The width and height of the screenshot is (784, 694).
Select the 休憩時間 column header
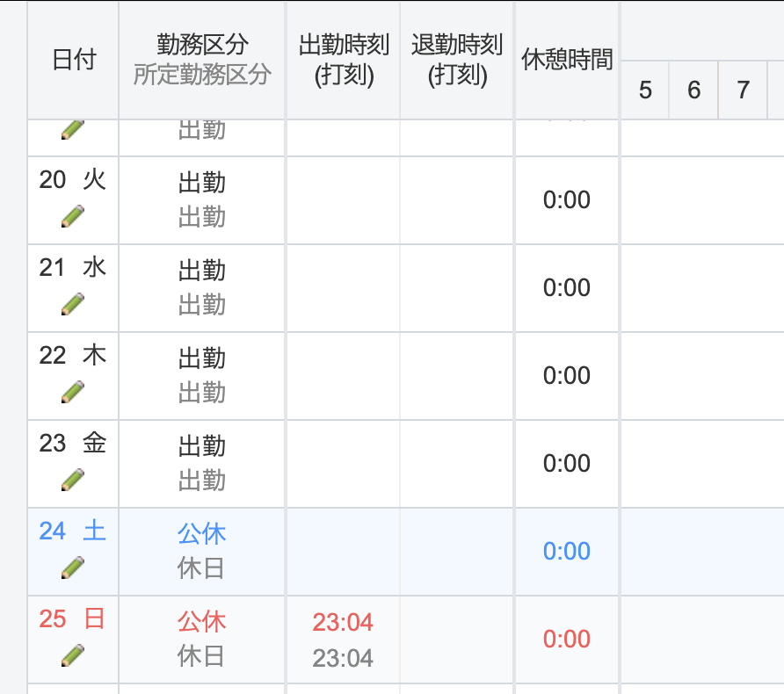[x=567, y=60]
